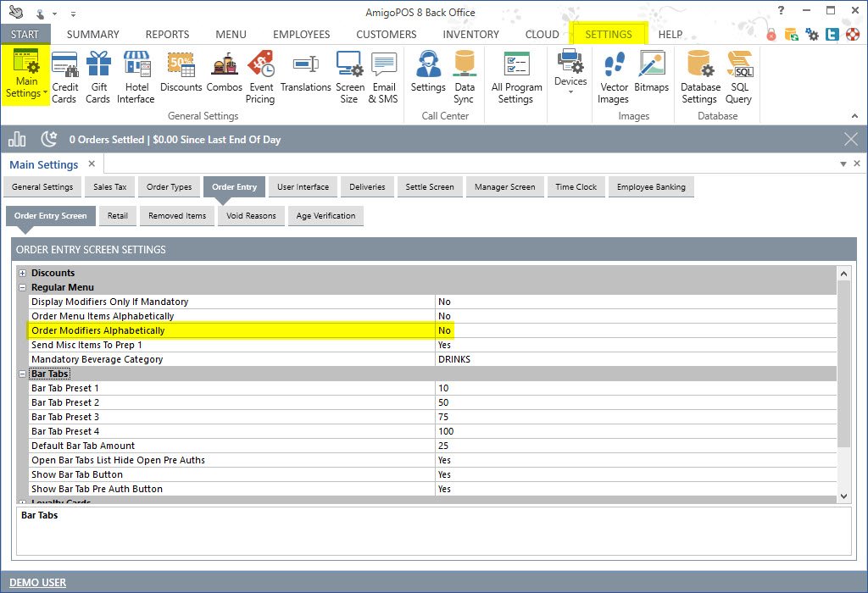Click the START button
Image resolution: width=868 pixels, height=593 pixels.
[25, 35]
